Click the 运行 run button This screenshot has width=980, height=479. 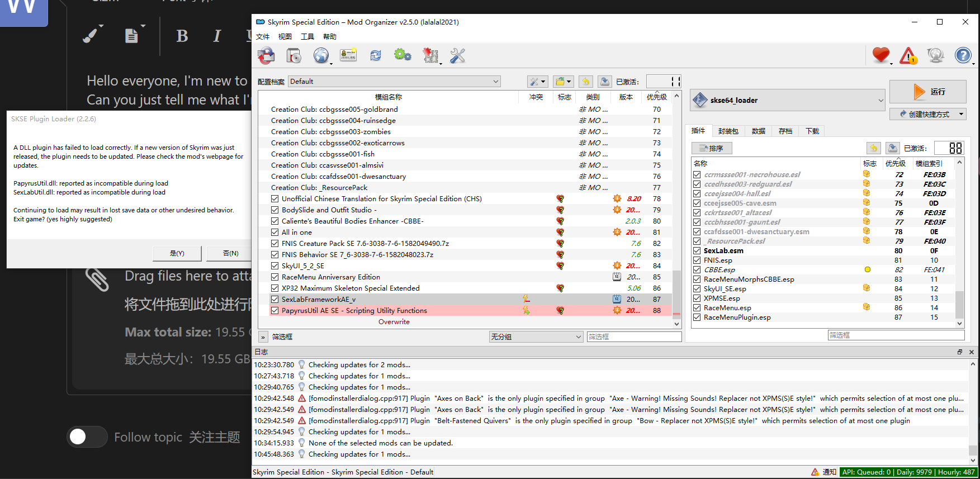click(928, 92)
